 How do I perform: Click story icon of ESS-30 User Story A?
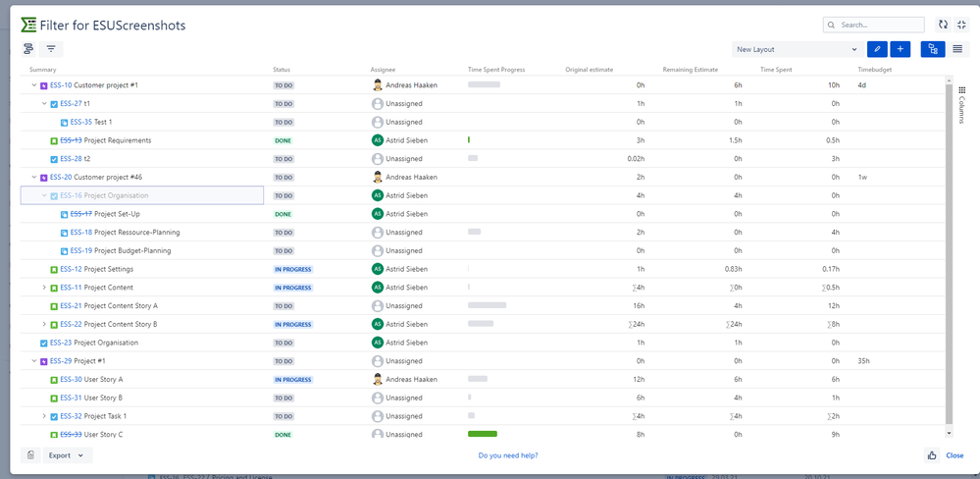click(54, 380)
